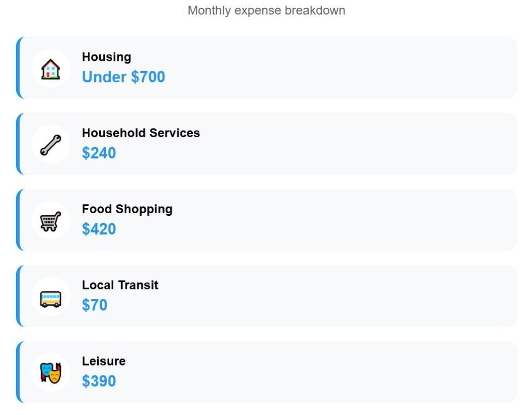
Task: Select the Housing category title
Action: (107, 57)
